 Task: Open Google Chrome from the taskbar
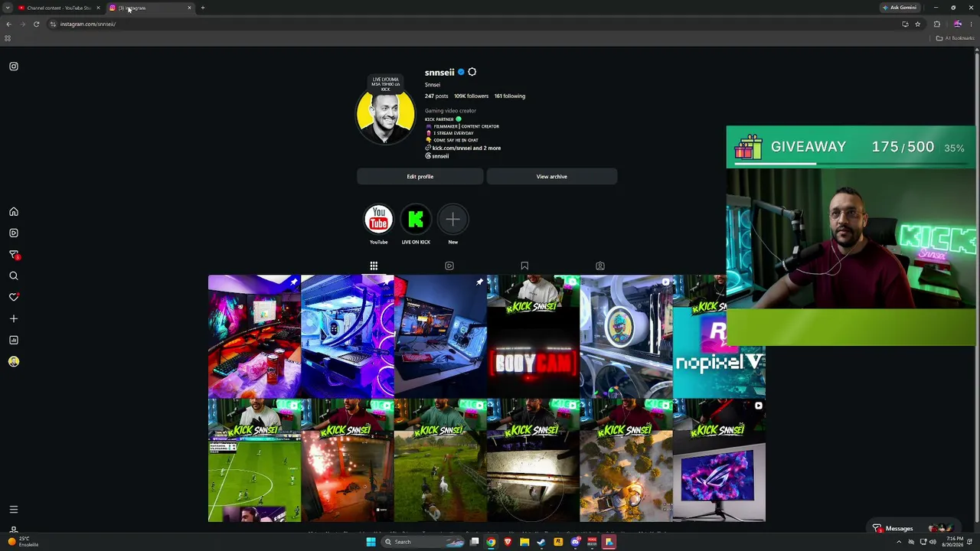(x=491, y=543)
